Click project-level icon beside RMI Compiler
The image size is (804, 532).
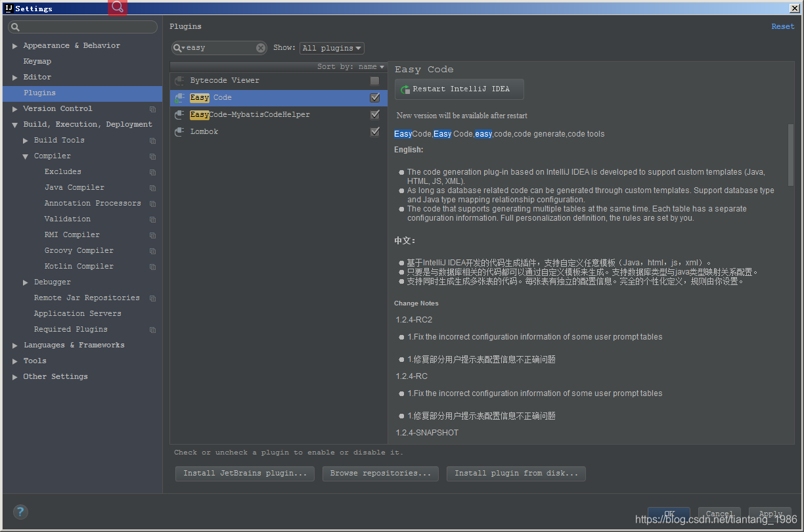point(152,235)
